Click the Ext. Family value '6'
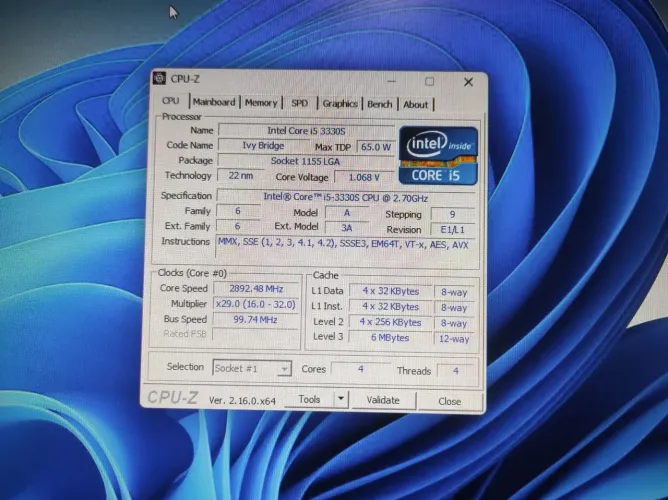Screen dimensions: 668x500 coord(237,226)
